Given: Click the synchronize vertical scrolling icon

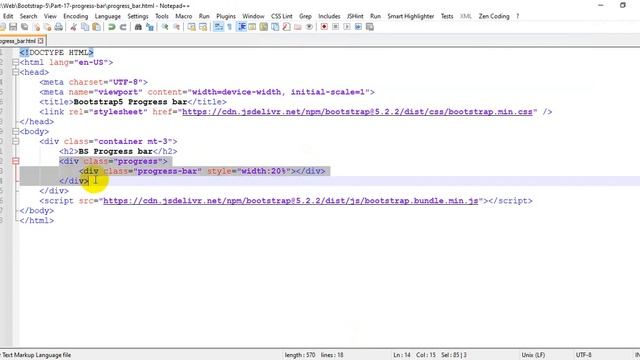Looking at the screenshot, I should pos(191,27).
